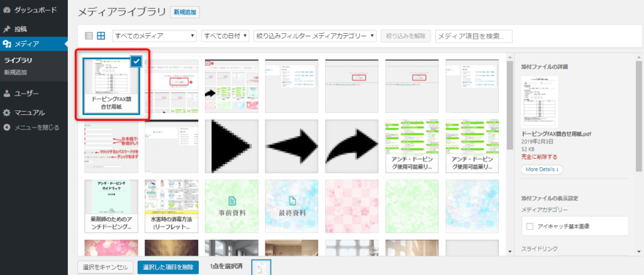
Task: Switch to grid view icon
Action: coord(101,36)
